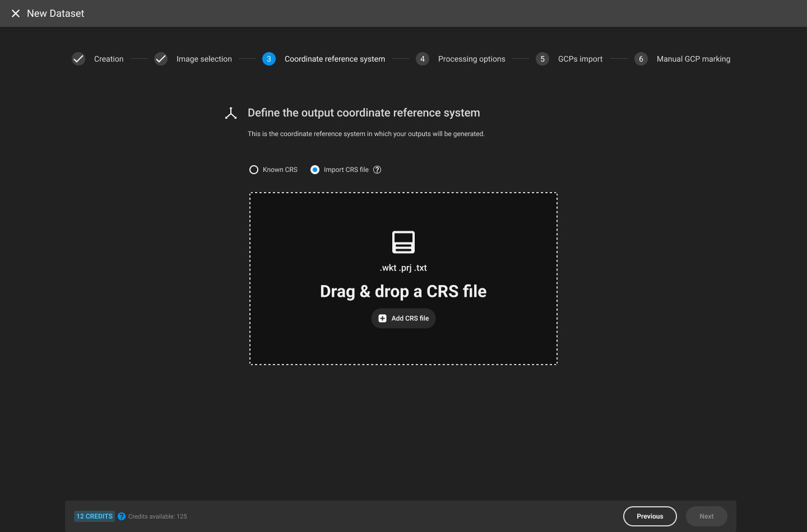Click the Previous button
Viewport: 807px width, 532px height.
tap(650, 516)
